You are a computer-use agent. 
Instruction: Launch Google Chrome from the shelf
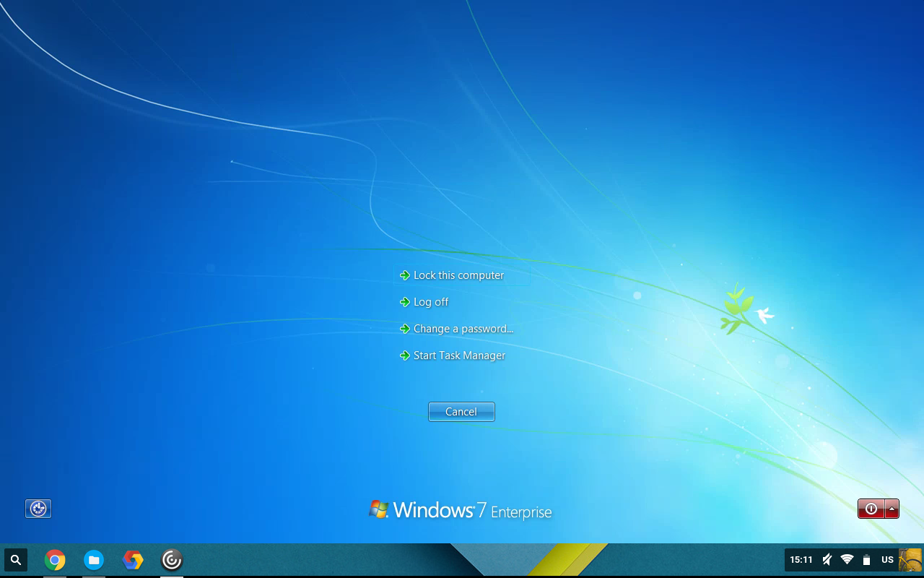[x=55, y=560]
